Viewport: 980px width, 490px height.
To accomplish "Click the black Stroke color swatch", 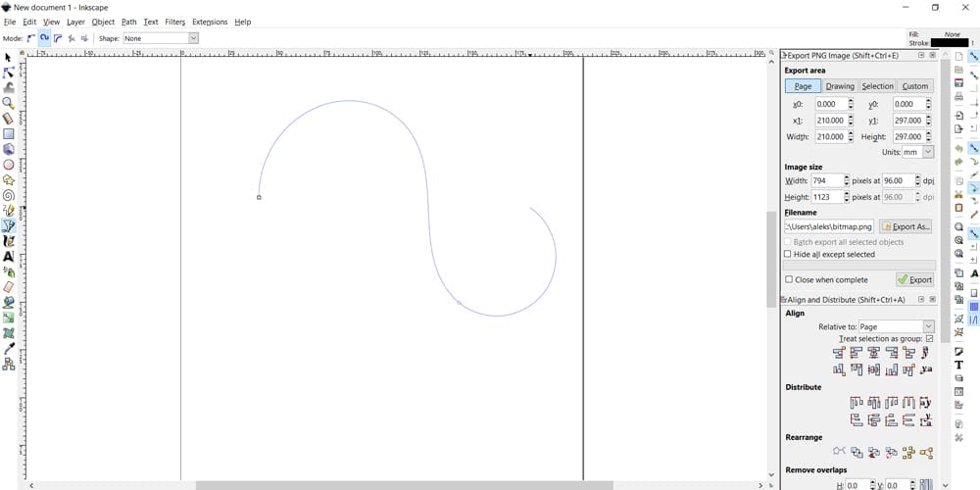I will point(950,43).
